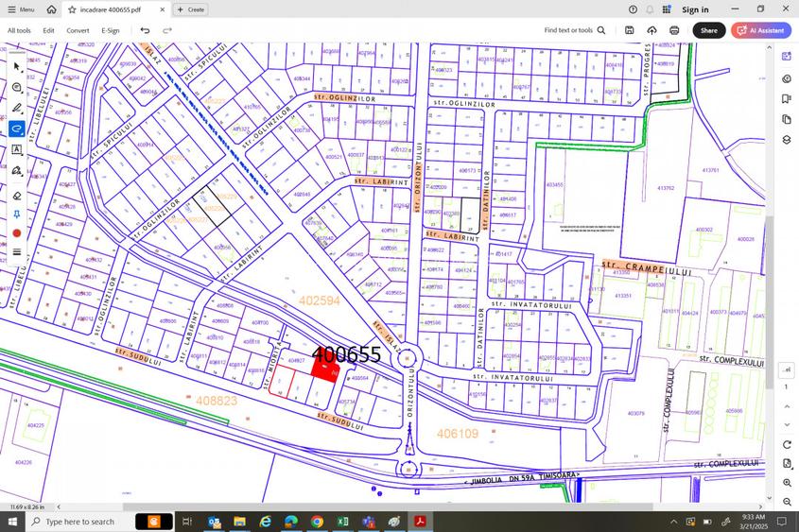Open Excel from the Windows taskbar
This screenshot has width=799, height=532.
tap(342, 522)
